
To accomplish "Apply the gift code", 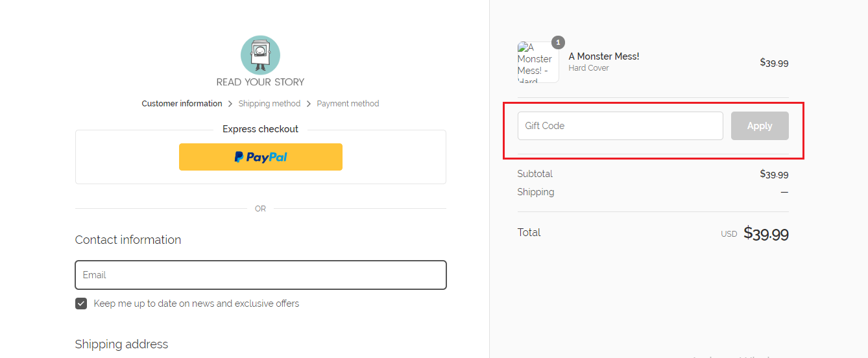I will [x=760, y=126].
